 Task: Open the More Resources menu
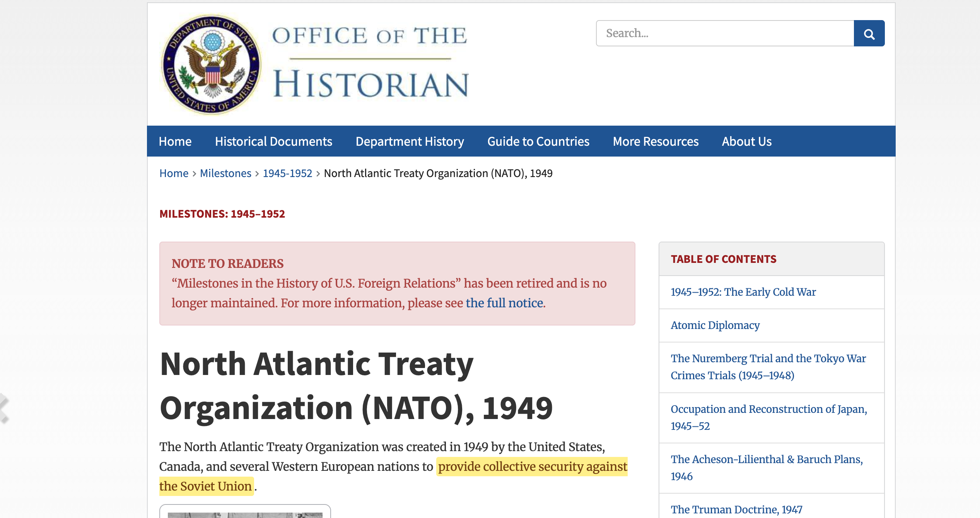click(656, 141)
